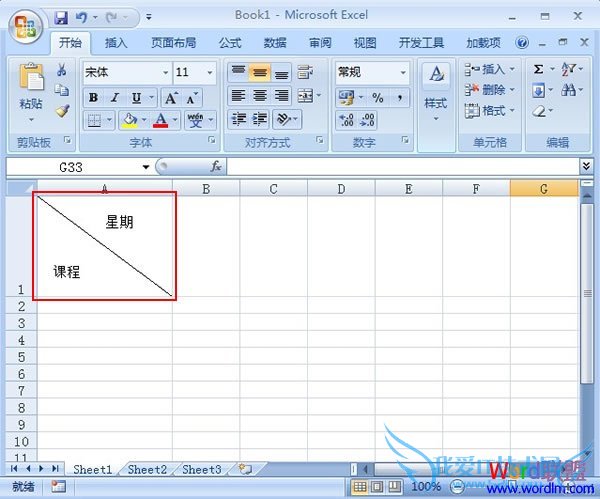Click the Sort and Filter icon
The width and height of the screenshot is (600, 499).
[569, 70]
